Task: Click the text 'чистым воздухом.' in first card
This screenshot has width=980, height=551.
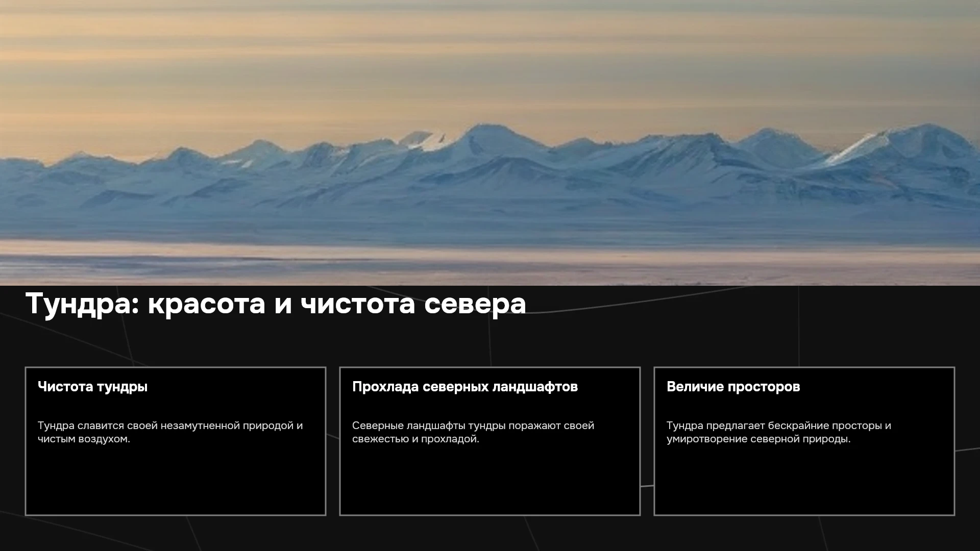Action: 84,439
